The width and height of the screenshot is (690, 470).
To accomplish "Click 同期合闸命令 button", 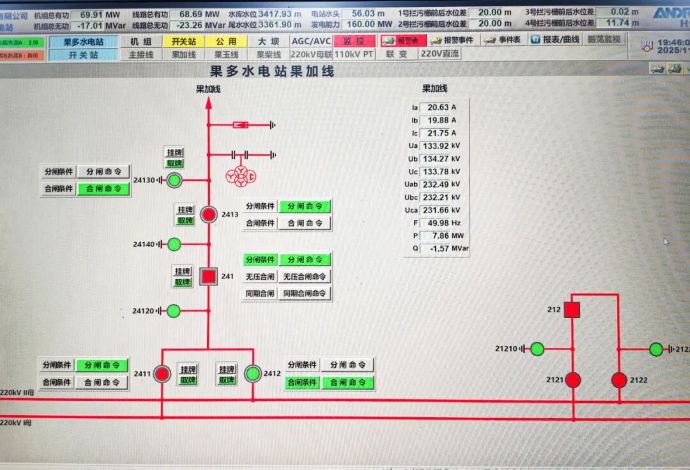I will tap(305, 294).
